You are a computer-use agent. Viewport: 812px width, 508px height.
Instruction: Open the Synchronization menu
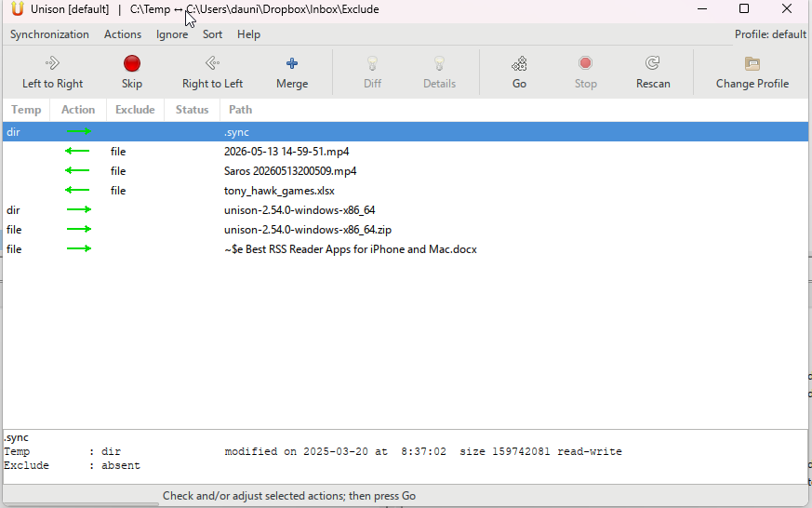49,34
